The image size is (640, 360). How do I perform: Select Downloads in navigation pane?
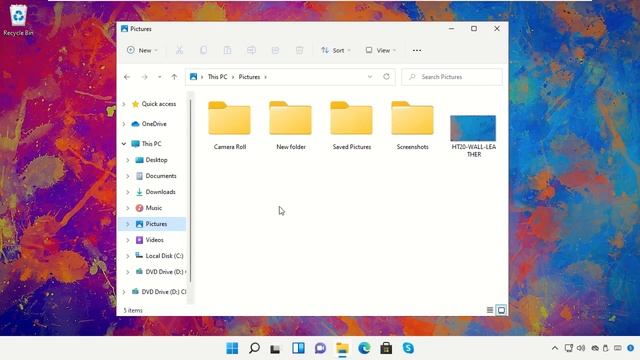pos(160,192)
